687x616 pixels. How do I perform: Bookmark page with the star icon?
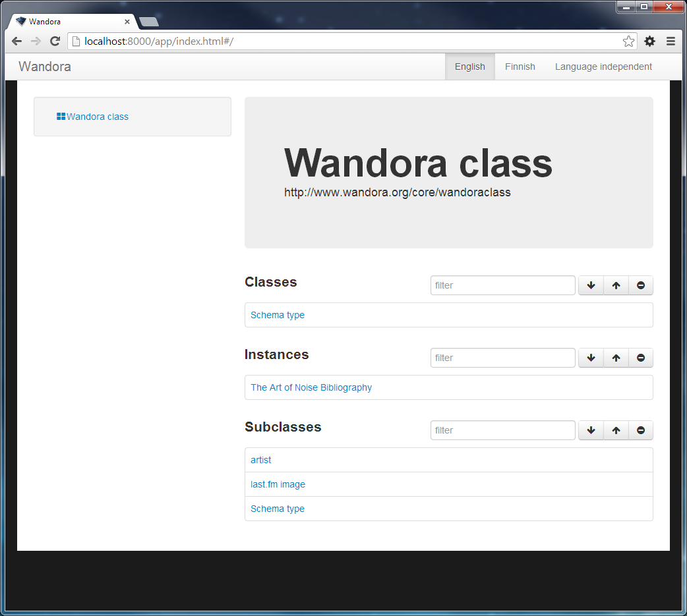(x=628, y=42)
